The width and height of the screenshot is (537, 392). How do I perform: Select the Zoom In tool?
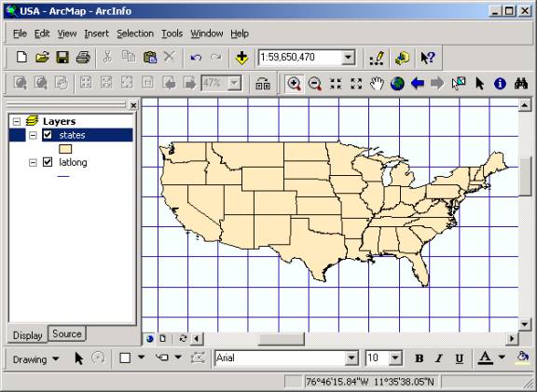[x=295, y=83]
